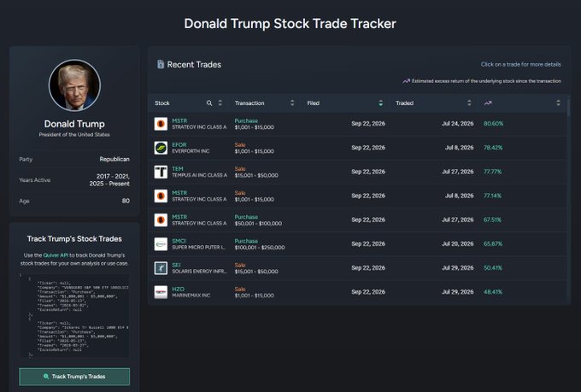Viewport: 581px width, 392px height.
Task: Click the Recent Trades heading text
Action: [x=194, y=64]
